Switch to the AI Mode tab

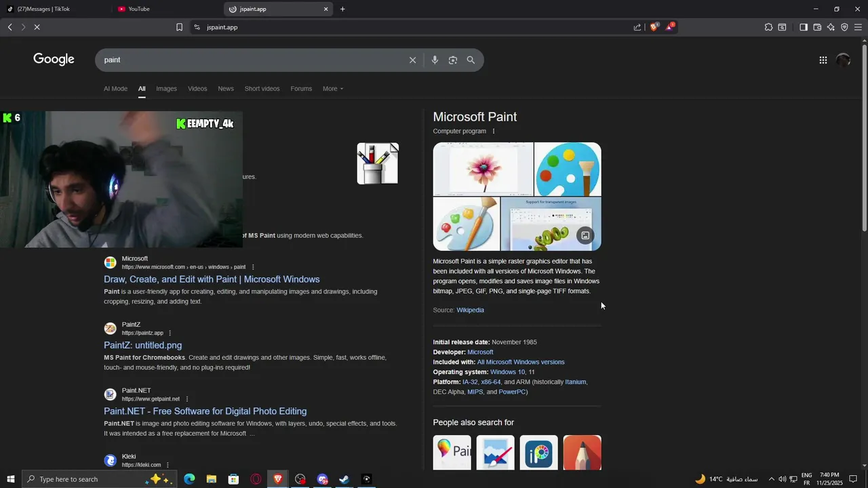tap(115, 89)
